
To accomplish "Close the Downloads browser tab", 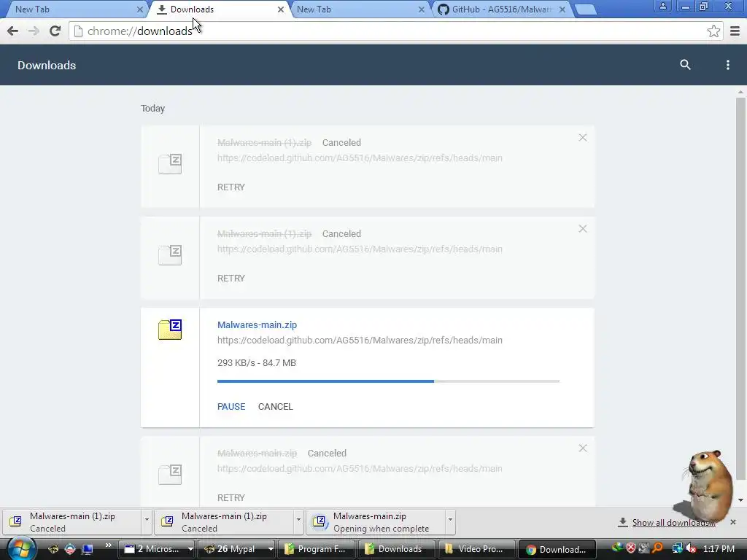I will (281, 9).
